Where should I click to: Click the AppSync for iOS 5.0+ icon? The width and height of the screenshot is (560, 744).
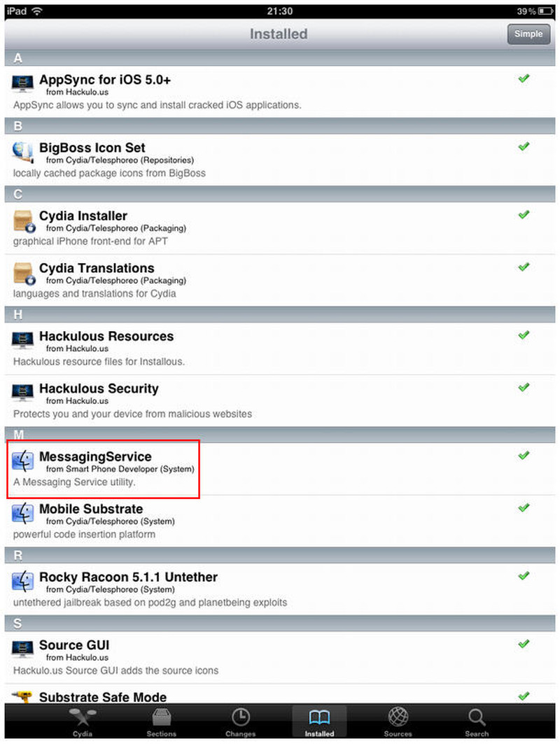pyautogui.click(x=22, y=83)
